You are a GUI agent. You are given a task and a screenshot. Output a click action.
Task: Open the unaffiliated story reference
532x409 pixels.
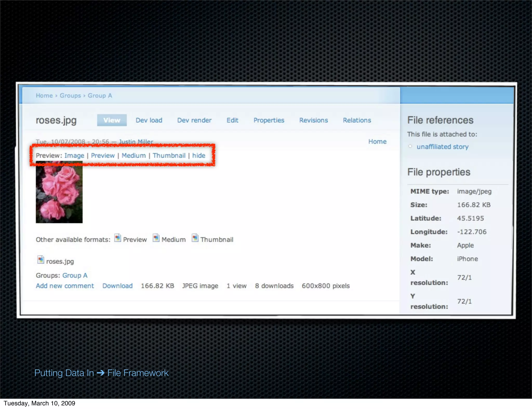pos(443,147)
